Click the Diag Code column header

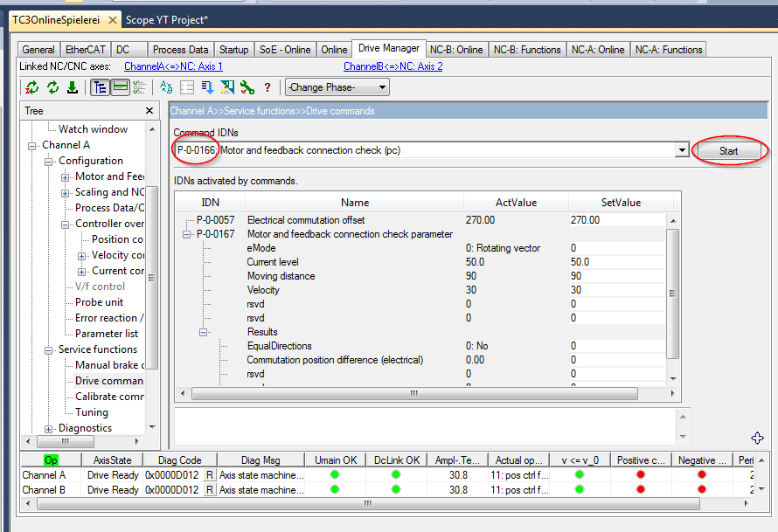click(179, 460)
